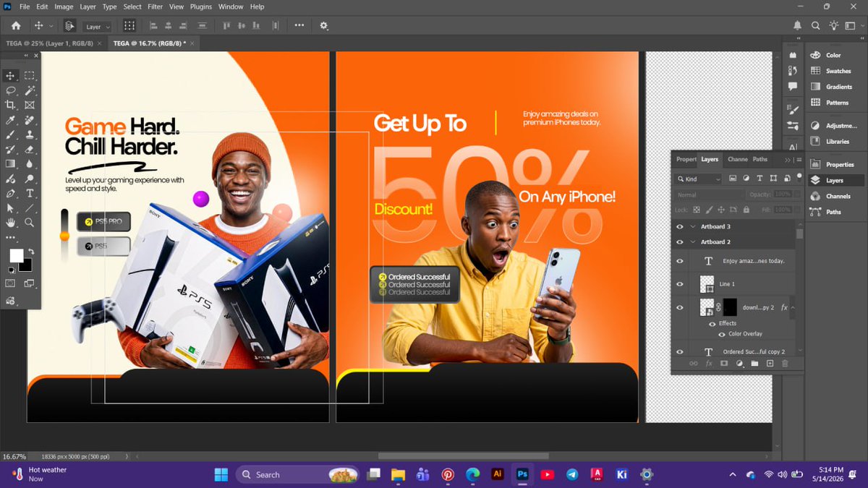Hide the Artboard 2 layer group
Image resolution: width=868 pixels, height=488 pixels.
tap(679, 241)
